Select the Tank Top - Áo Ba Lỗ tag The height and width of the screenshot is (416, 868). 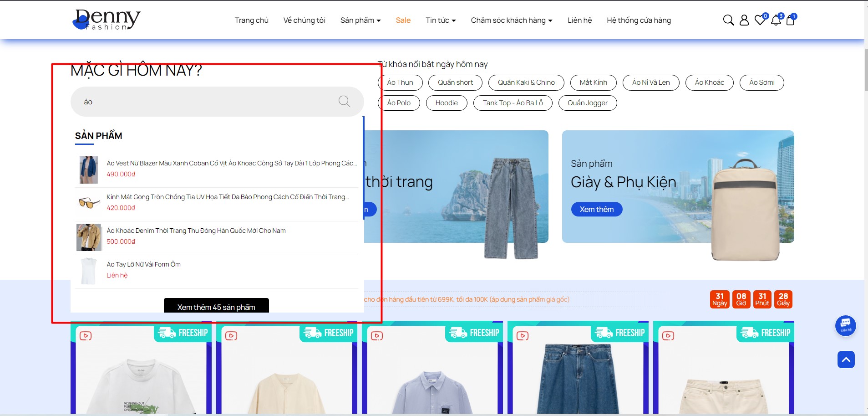pyautogui.click(x=513, y=103)
